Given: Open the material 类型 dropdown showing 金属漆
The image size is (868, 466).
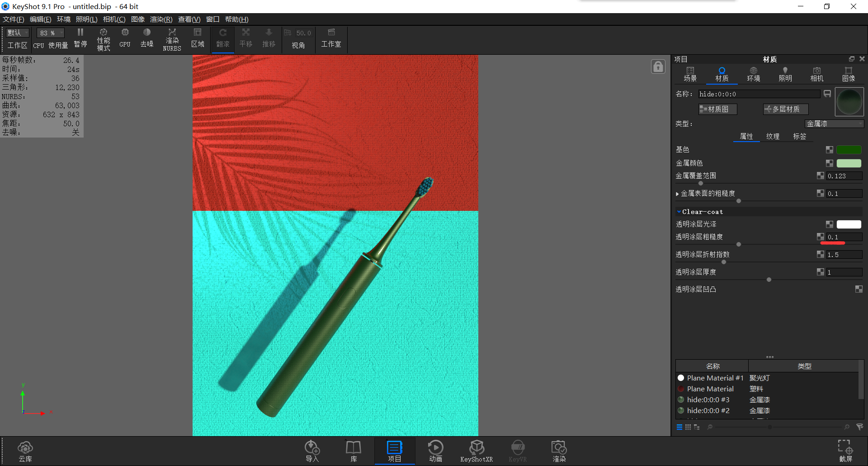Looking at the screenshot, I should click(x=834, y=124).
